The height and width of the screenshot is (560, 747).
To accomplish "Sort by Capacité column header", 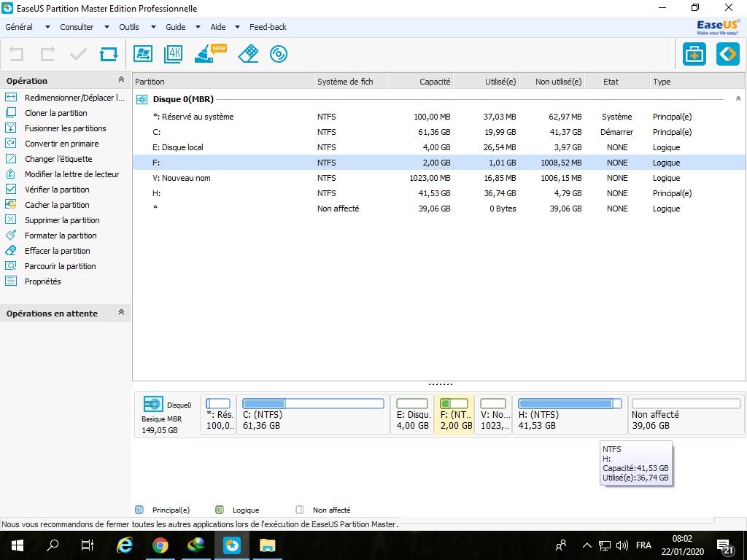I will click(420, 82).
